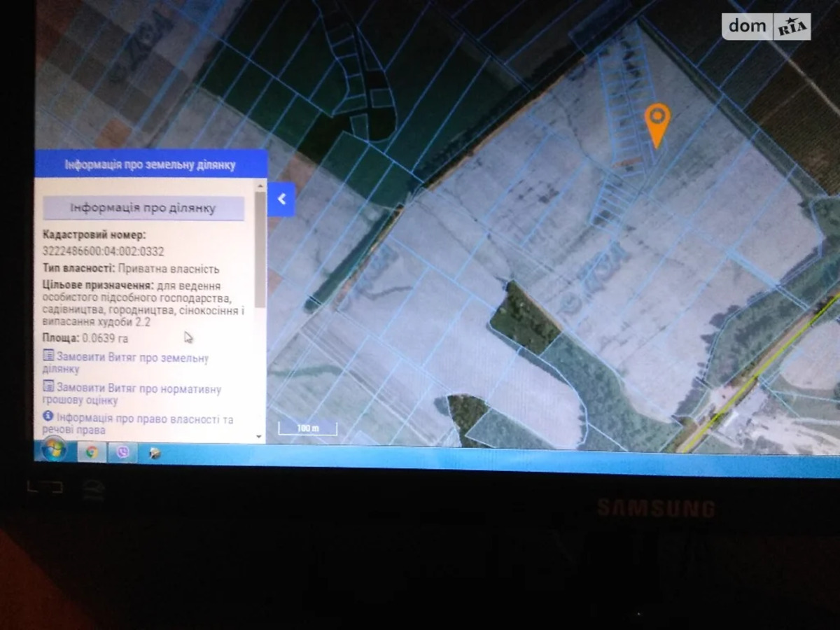Screen dimensions: 840x630
Task: Click the 'Інформація про ділянку' button
Action: tap(143, 208)
